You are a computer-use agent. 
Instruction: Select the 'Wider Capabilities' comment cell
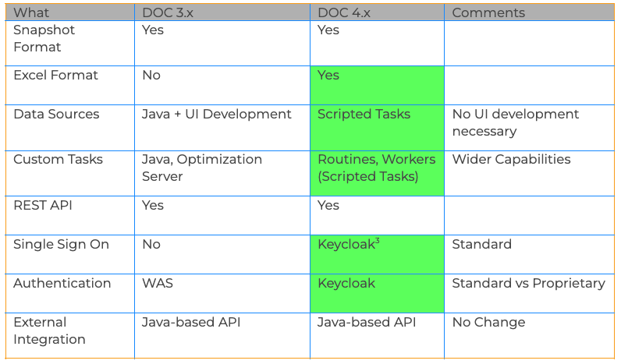click(x=529, y=173)
